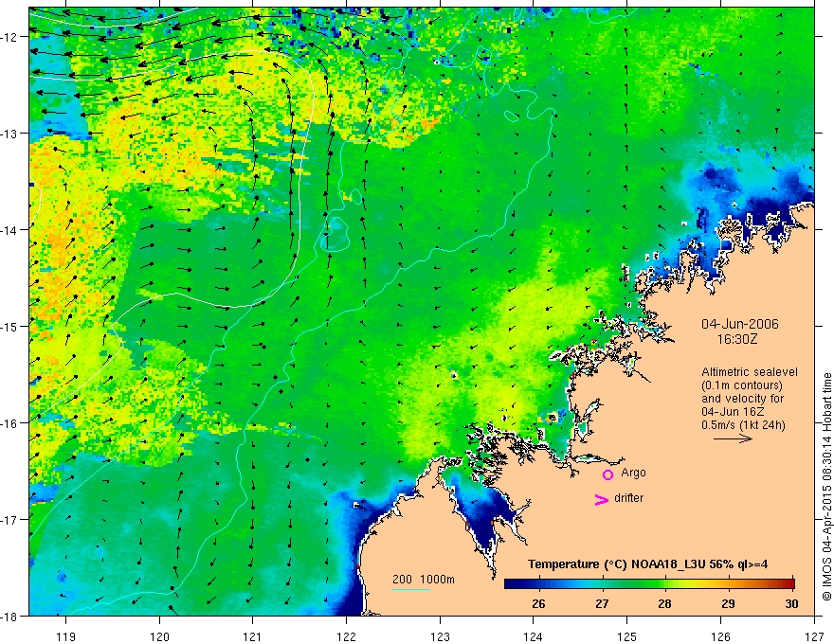The height and width of the screenshot is (644, 834).
Task: Click the longitude axis label 126
Action: tap(720, 636)
